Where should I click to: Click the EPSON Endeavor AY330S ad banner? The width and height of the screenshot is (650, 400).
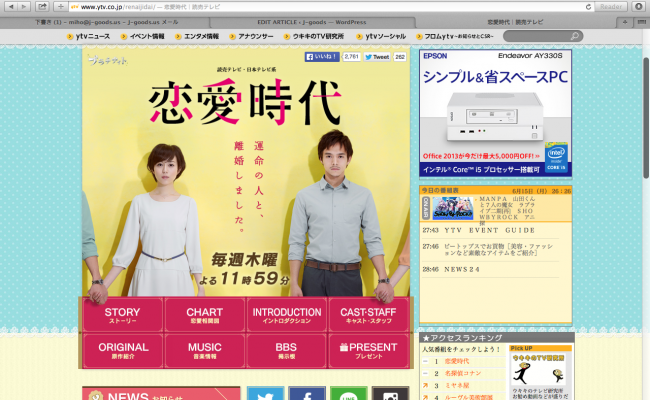(495, 113)
